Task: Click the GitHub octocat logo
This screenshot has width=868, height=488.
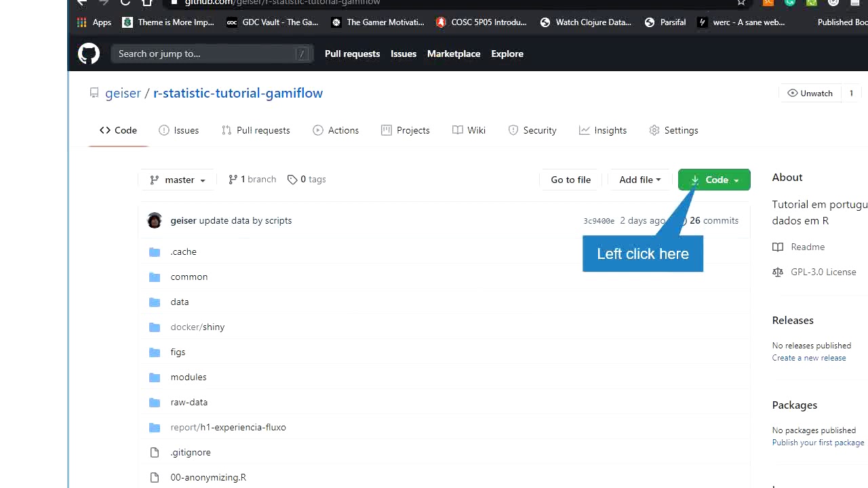Action: pos(89,54)
